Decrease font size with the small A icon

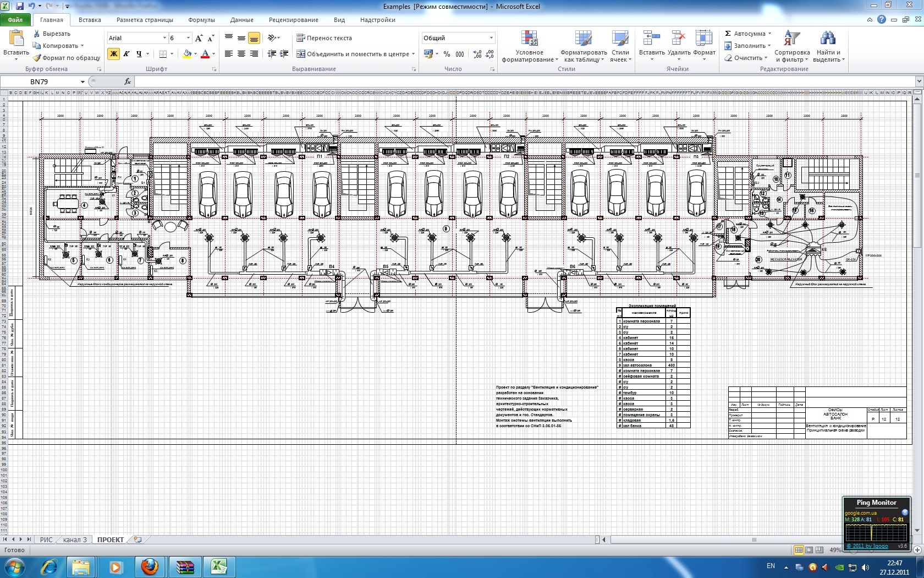point(211,38)
